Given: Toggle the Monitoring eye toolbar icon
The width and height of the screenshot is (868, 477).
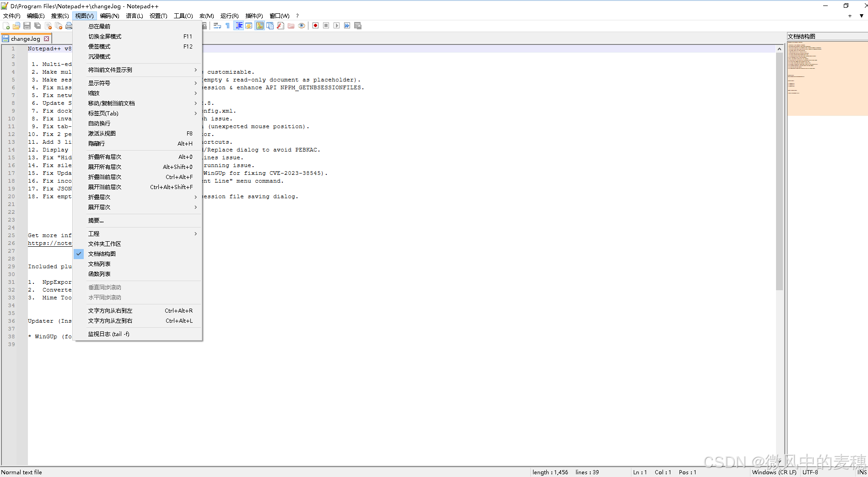Looking at the screenshot, I should 302,26.
